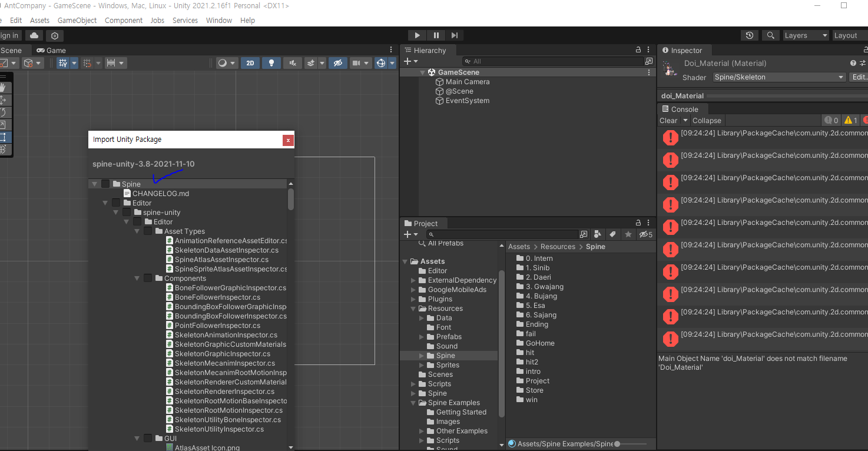The image size is (868, 451).
Task: Switch to the Game tab
Action: point(51,50)
